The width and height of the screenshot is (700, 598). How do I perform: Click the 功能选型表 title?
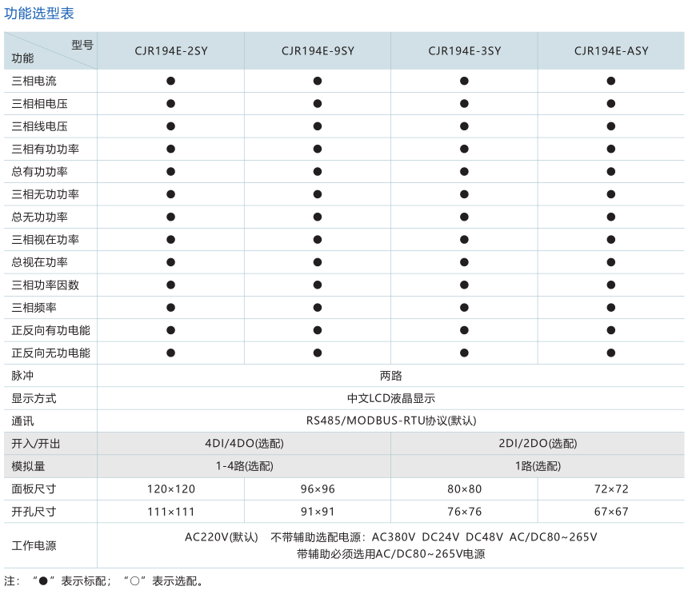tap(40, 14)
